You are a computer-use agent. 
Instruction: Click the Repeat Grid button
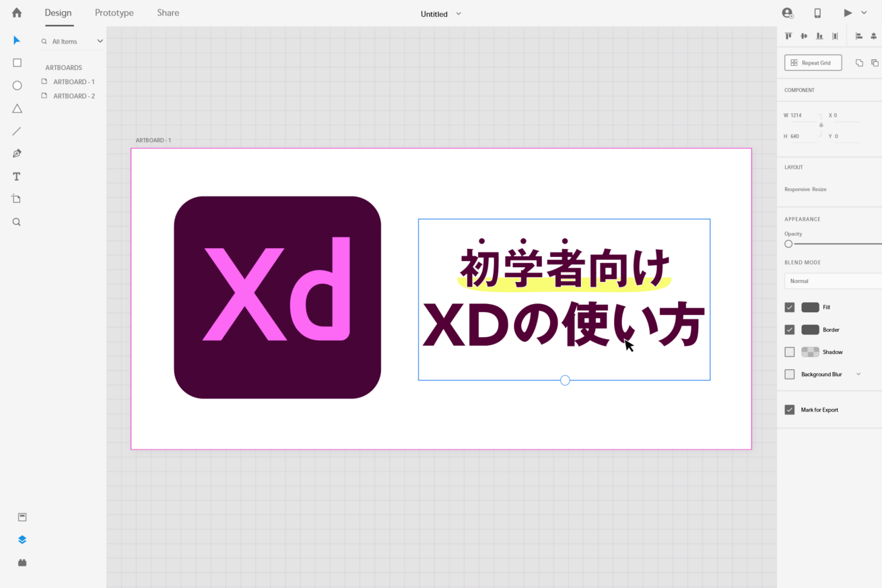point(813,63)
